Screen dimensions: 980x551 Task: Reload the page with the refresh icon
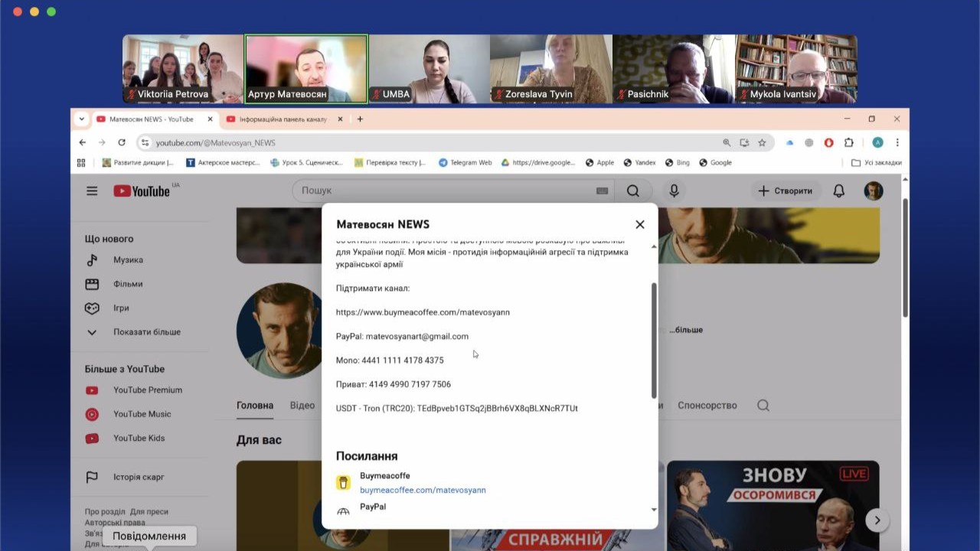coord(122,142)
